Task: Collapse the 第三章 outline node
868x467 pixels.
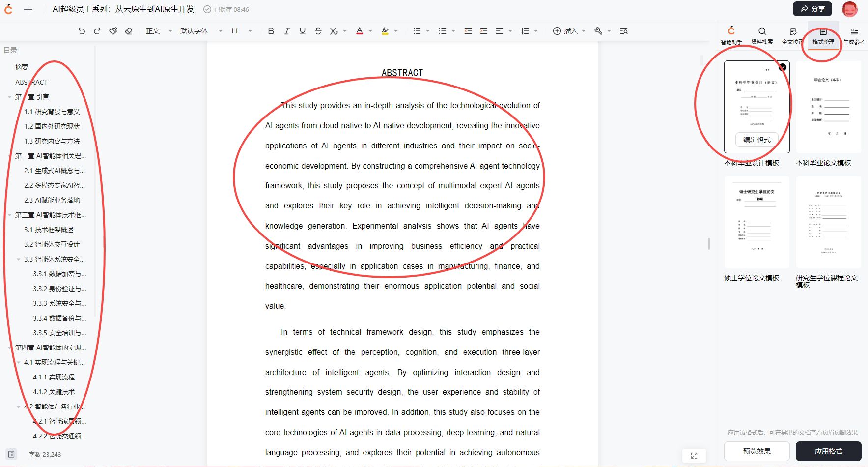Action: coord(10,215)
